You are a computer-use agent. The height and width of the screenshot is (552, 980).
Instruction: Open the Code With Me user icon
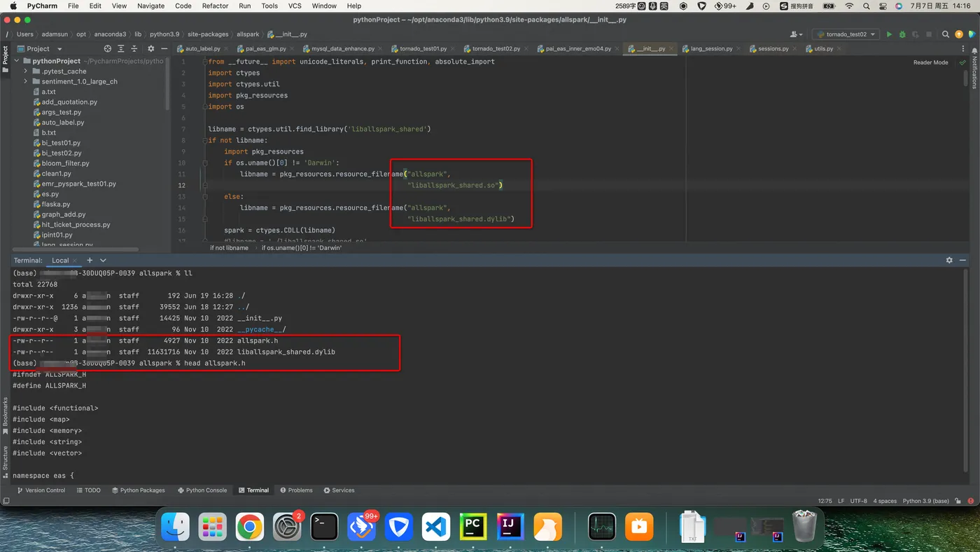(796, 34)
